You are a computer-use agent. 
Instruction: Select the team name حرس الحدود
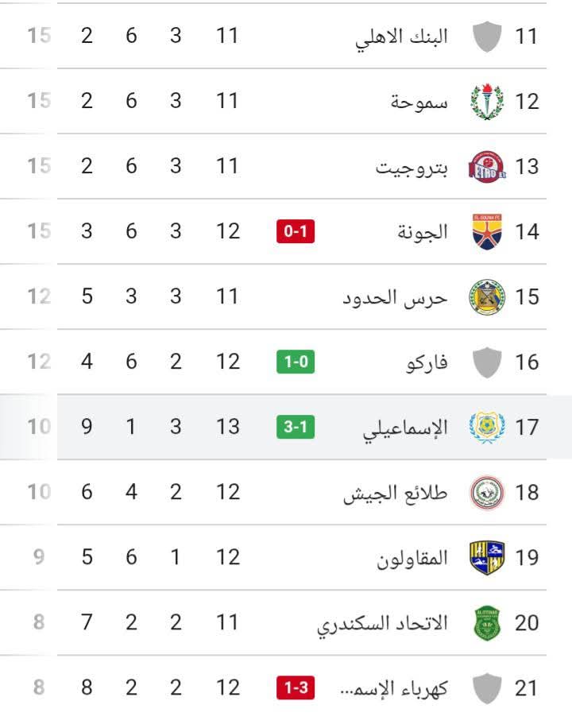point(395,297)
